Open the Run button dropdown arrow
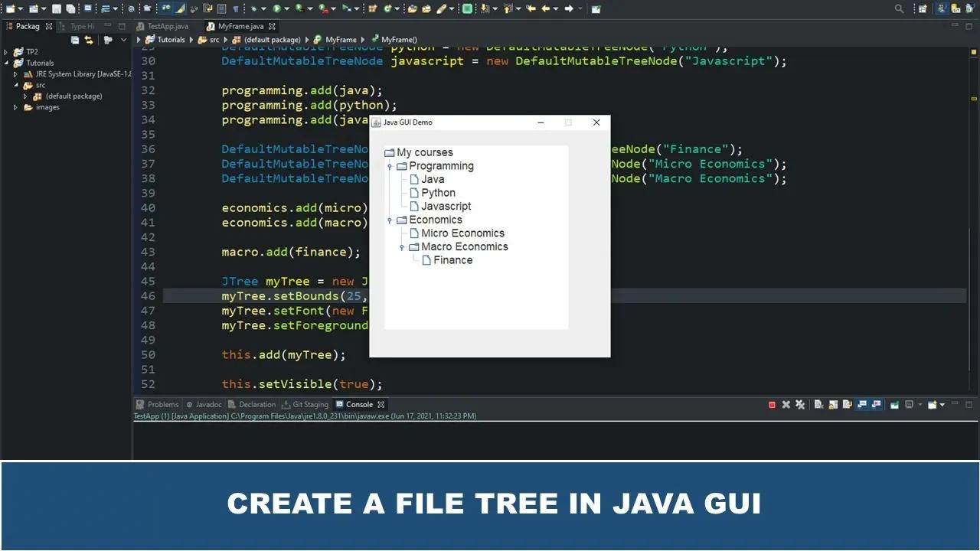The height and width of the screenshot is (551, 980). (x=287, y=8)
